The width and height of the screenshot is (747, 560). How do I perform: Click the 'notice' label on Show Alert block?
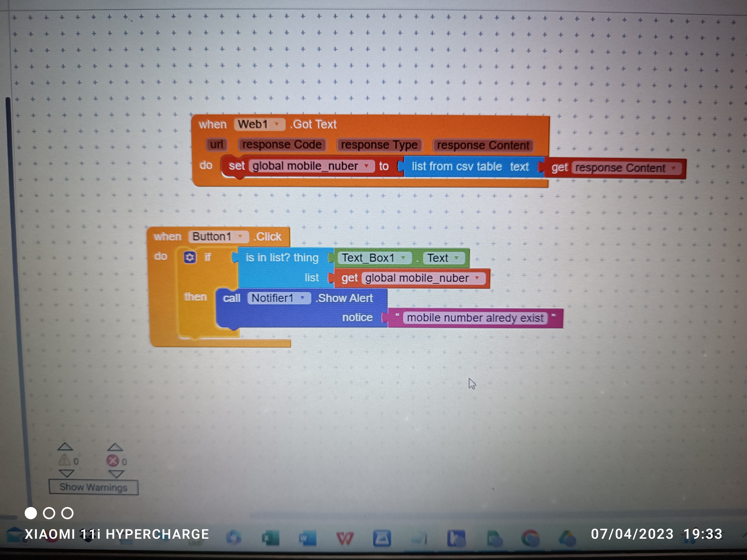357,318
